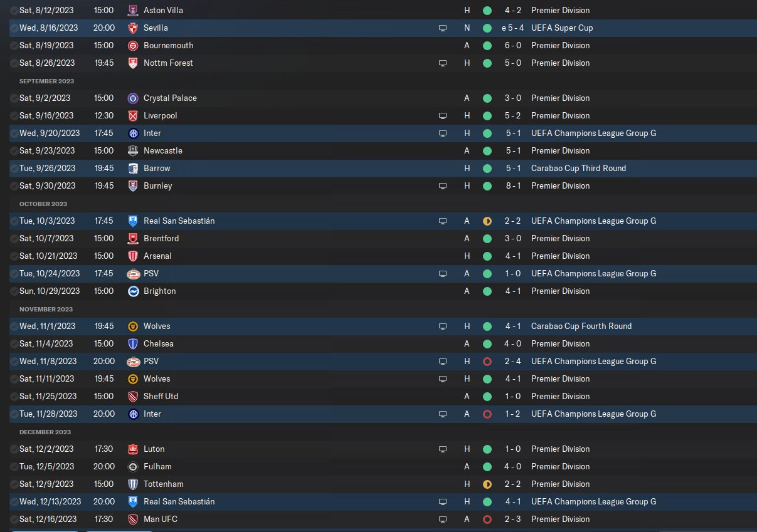Viewport: 757px width, 532px height.
Task: Toggle the check mark on Sat, 9/2/2023 row
Action: click(14, 98)
